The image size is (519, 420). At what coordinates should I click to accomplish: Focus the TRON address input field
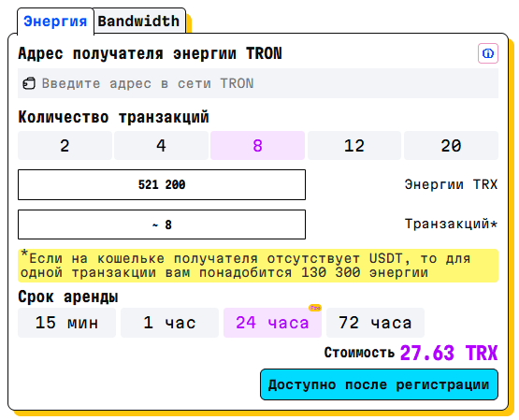point(258,83)
